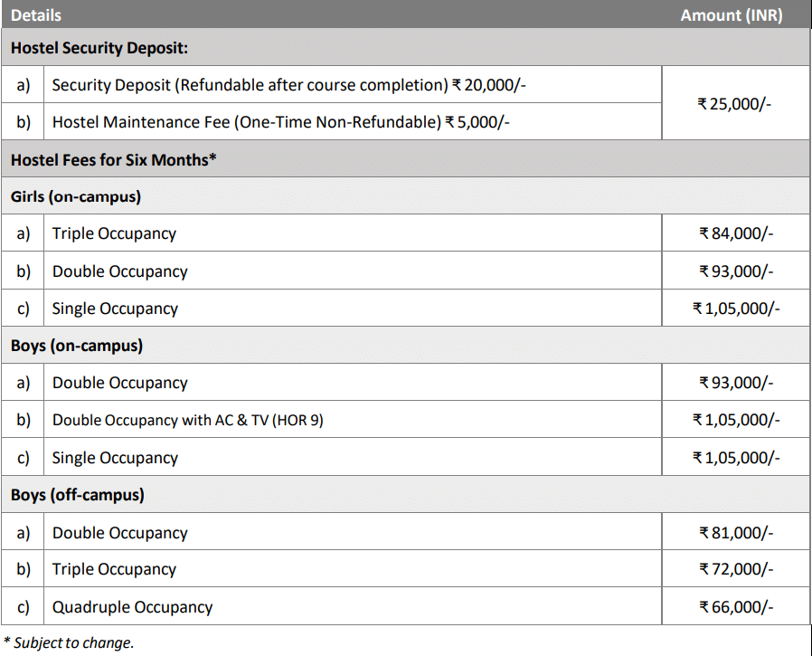Click 'Single Occupancy' under Girls (on-campus)
Screen dimensions: 812x656
tap(115, 309)
